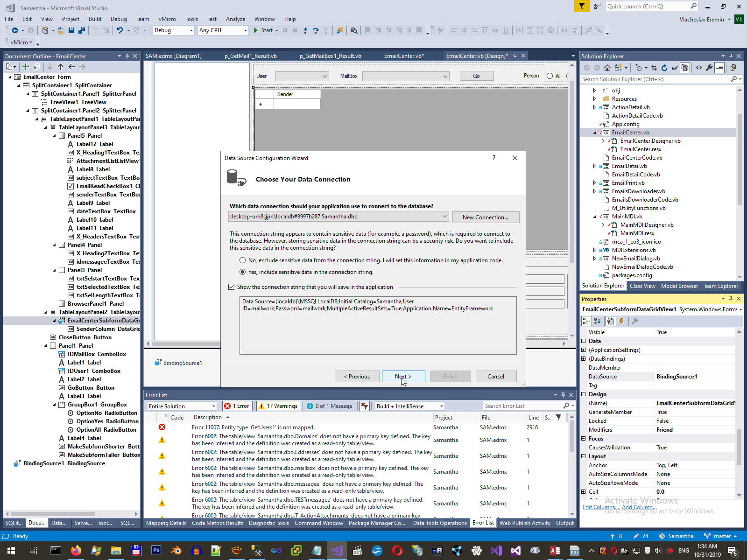The image size is (747, 560).
Task: Toggle the '17 Warnings' filter button
Action: [278, 406]
